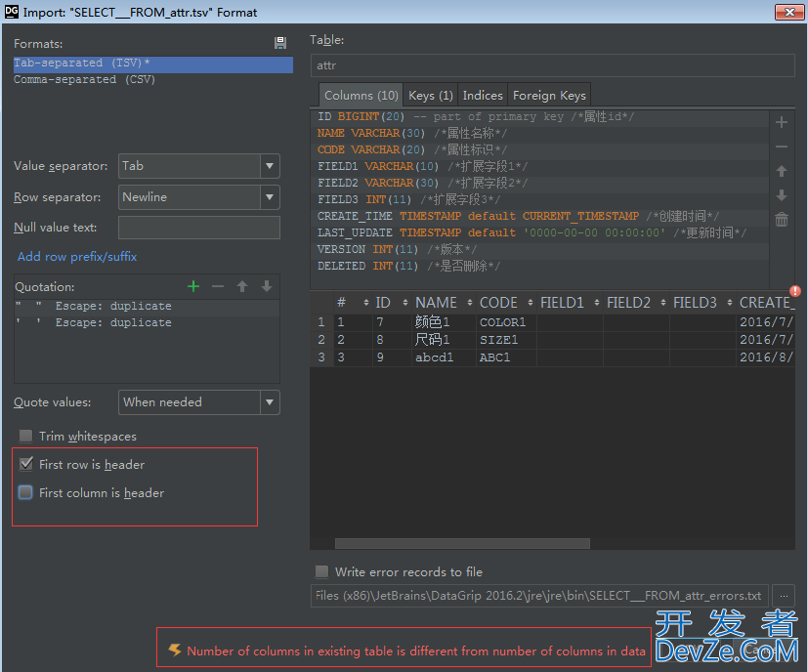Click cell SIZE1 in preview
This screenshot has height=672, width=808.
[x=506, y=340]
